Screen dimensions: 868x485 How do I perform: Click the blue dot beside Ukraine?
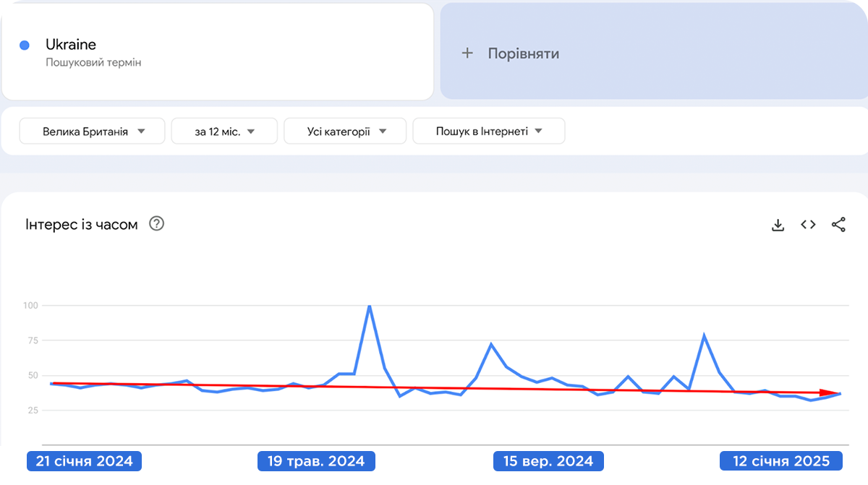point(25,46)
